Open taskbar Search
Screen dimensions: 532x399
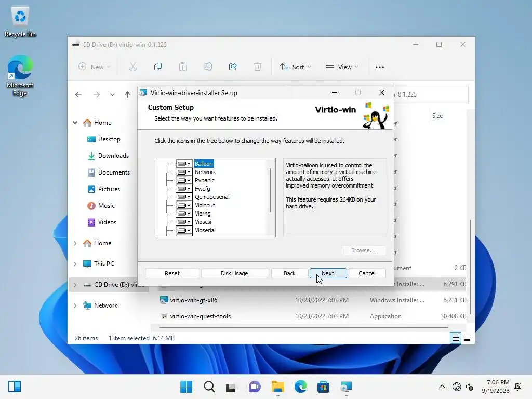click(209, 387)
